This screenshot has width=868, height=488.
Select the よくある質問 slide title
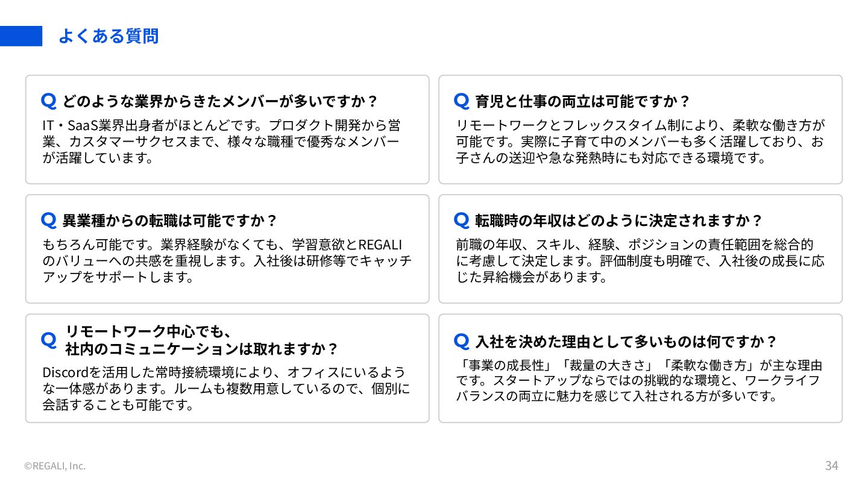[108, 36]
